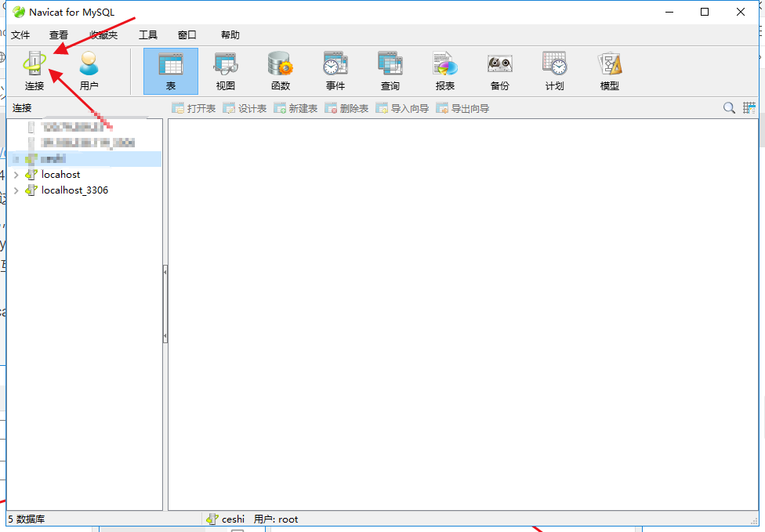The image size is (765, 532).
Task: Click the localhost_3306 connection icon
Action: point(31,190)
